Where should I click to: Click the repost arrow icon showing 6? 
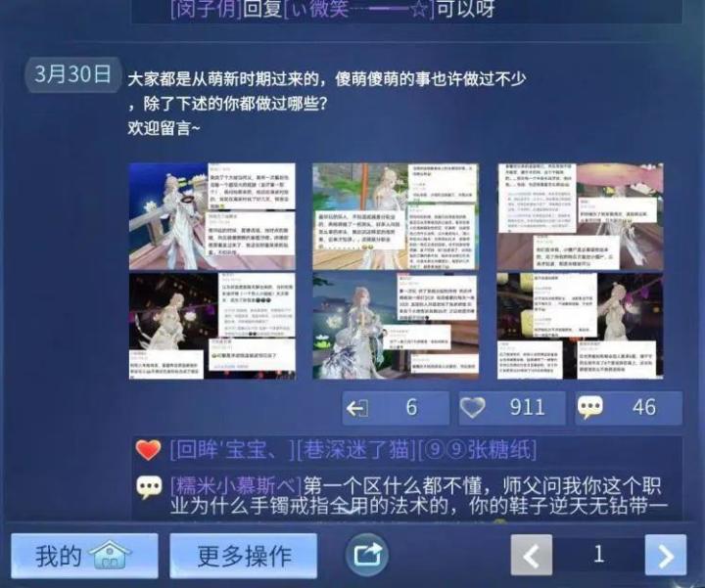pyautogui.click(x=357, y=408)
